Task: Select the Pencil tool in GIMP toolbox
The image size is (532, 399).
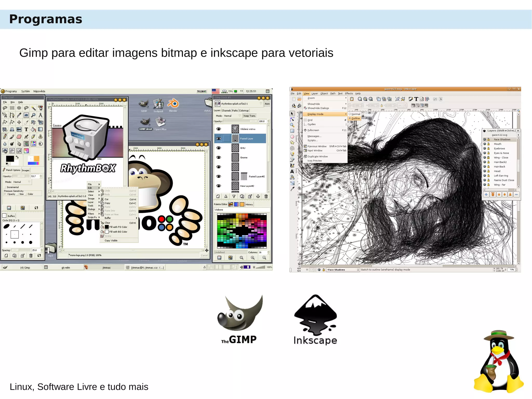Action: point(5,136)
